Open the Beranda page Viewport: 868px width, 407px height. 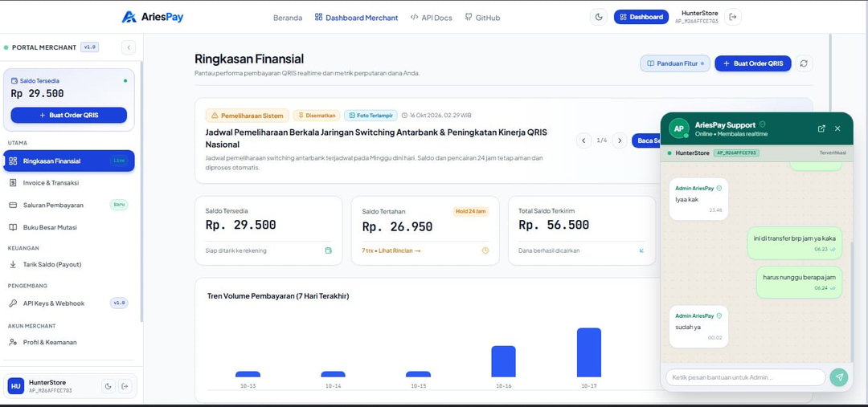click(x=287, y=18)
